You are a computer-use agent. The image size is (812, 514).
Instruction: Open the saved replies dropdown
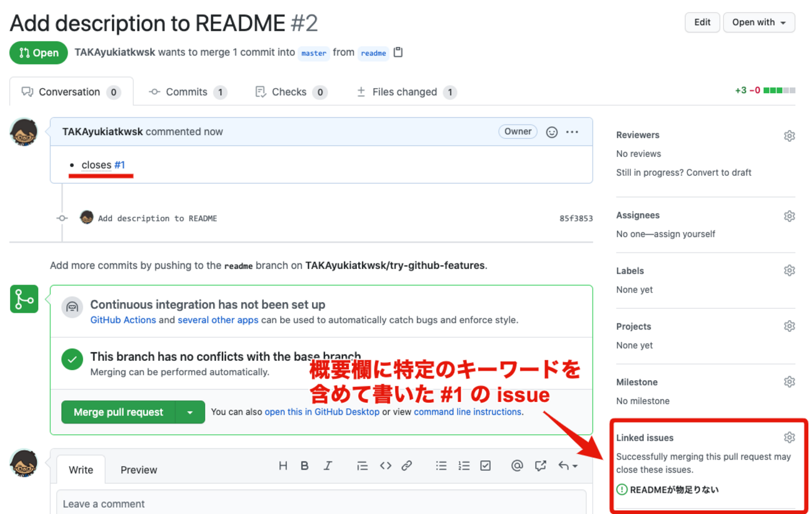click(x=568, y=466)
